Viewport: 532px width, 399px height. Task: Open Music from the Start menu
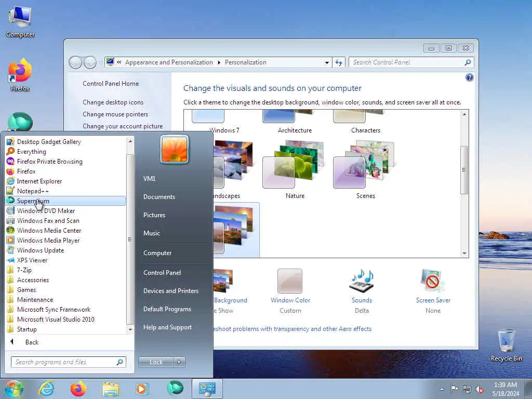(152, 233)
